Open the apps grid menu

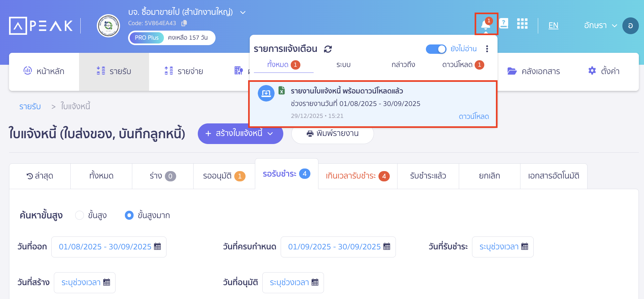point(523,24)
